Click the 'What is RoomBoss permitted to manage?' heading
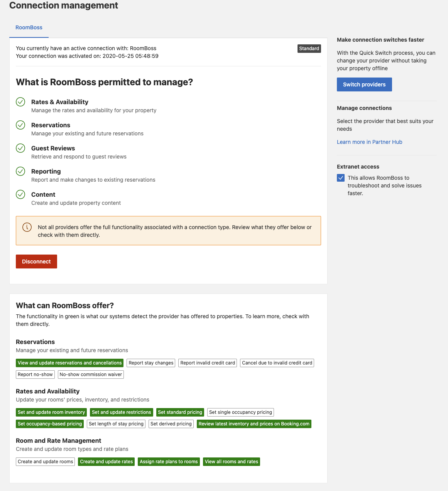 point(104,82)
